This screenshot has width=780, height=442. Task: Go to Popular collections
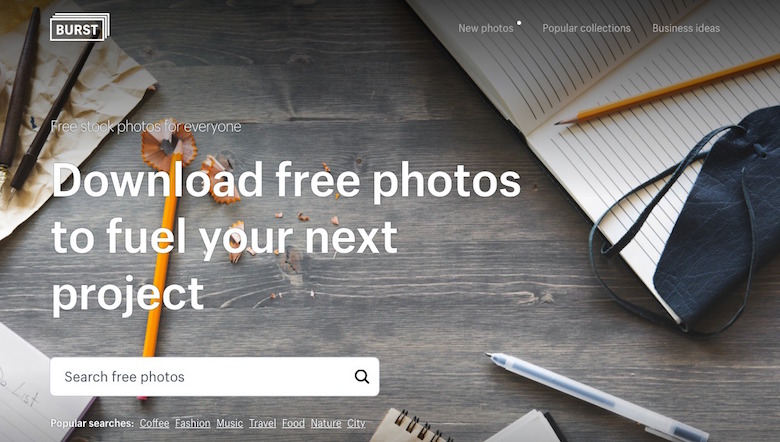pyautogui.click(x=586, y=28)
